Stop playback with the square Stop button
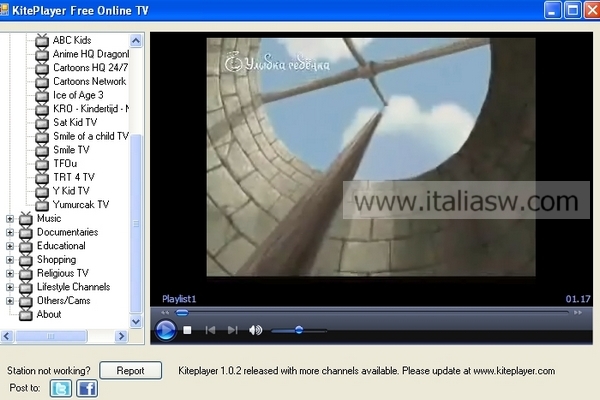This screenshot has height=400, width=600. [x=187, y=330]
